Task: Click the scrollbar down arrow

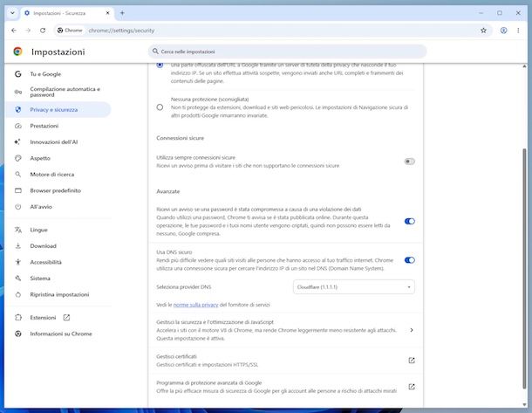Action: coord(524,404)
